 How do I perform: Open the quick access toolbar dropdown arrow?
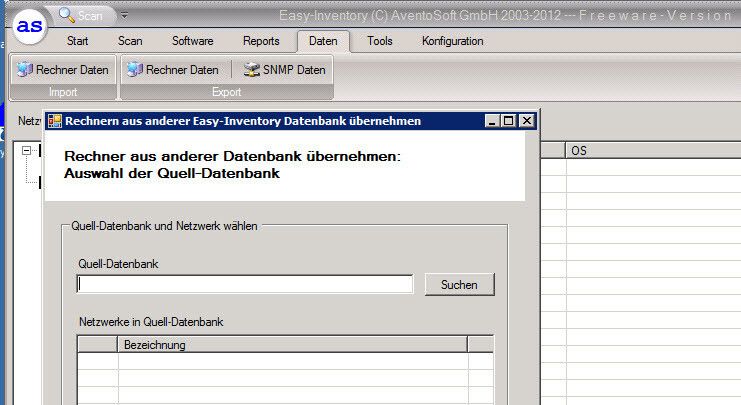pyautogui.click(x=124, y=16)
